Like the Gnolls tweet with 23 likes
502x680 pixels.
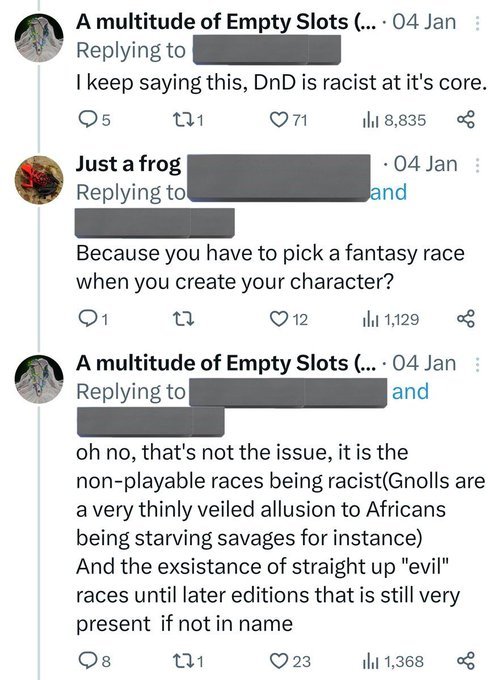click(290, 661)
